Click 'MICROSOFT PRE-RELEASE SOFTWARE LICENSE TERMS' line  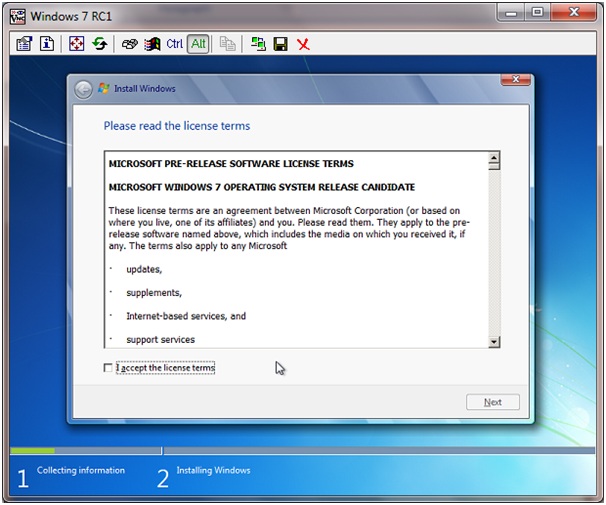231,164
